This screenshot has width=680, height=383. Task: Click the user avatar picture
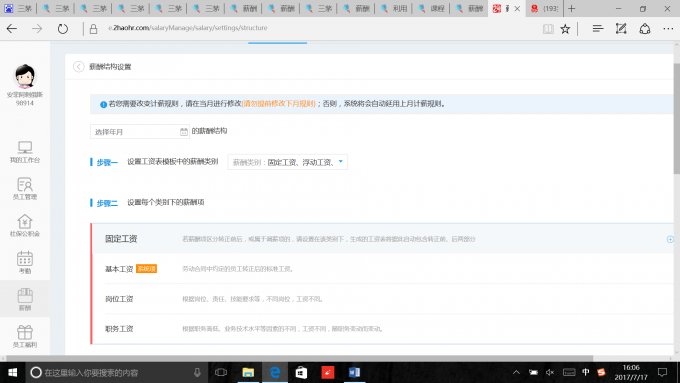(x=25, y=76)
